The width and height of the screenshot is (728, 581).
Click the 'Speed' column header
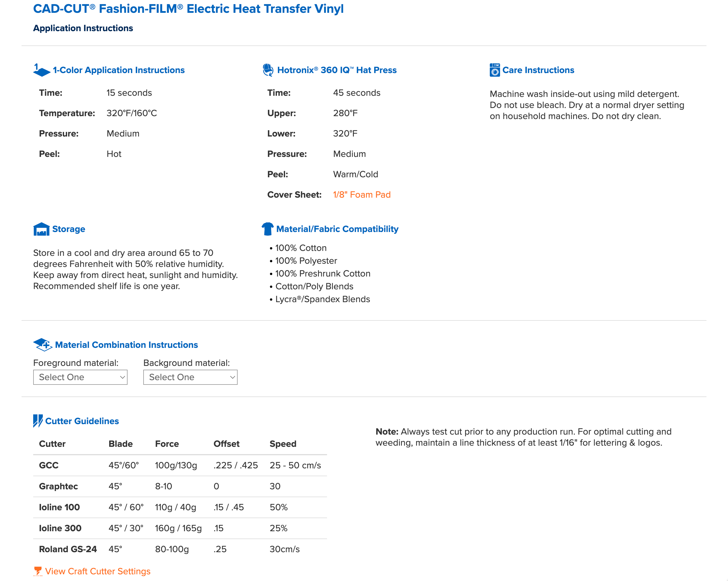click(283, 444)
